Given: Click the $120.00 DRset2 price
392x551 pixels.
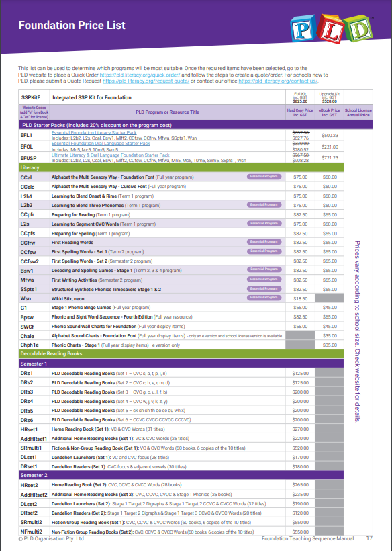Looking at the screenshot, I should (300, 513).
